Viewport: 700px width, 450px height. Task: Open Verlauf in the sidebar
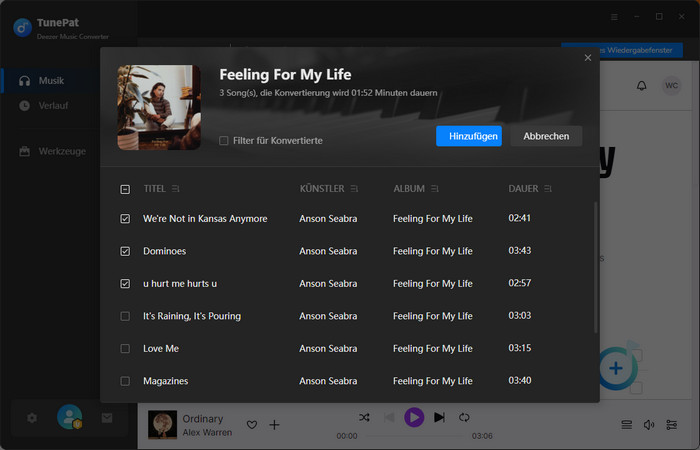point(52,105)
